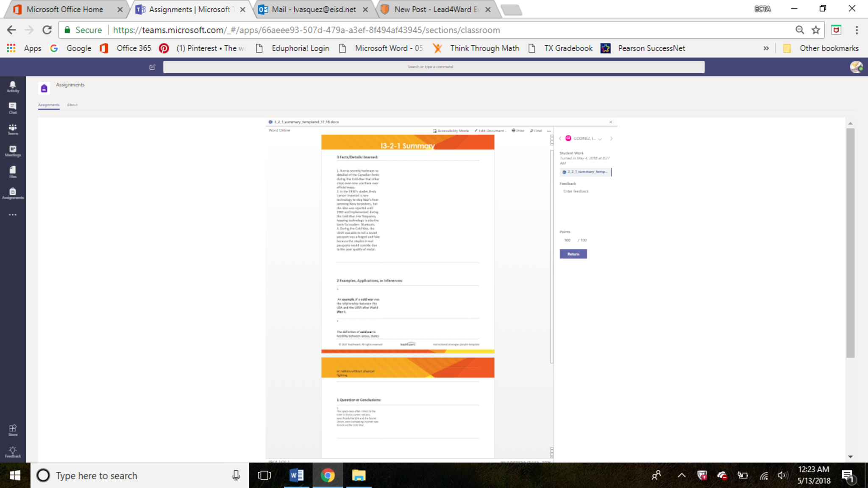868x488 pixels.
Task: Click the points score input field
Action: tap(567, 240)
